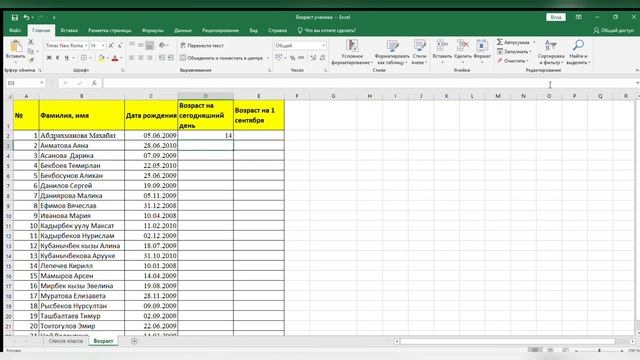Image resolution: width=640 pixels, height=360 pixels.
Task: Open the Name Box dropdown
Action: click(x=42, y=83)
